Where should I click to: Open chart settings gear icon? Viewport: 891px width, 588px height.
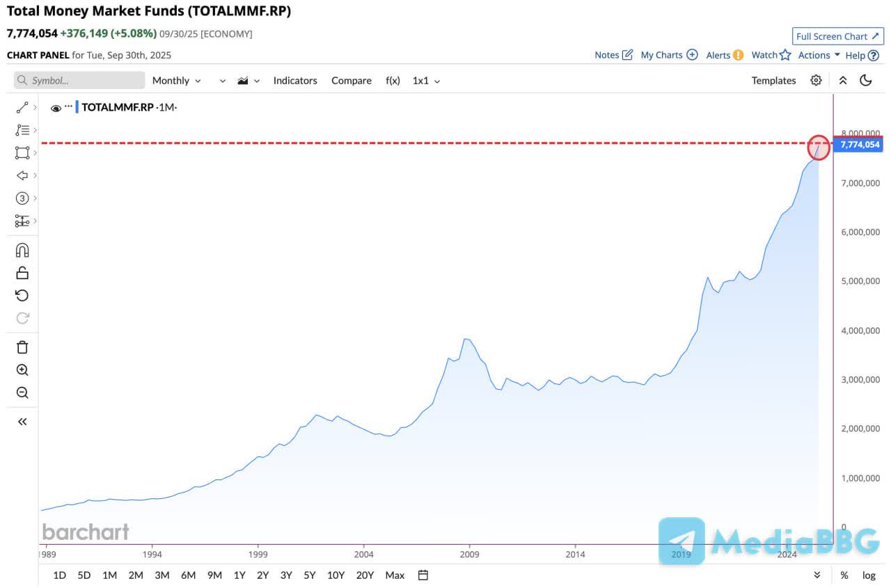coord(816,80)
